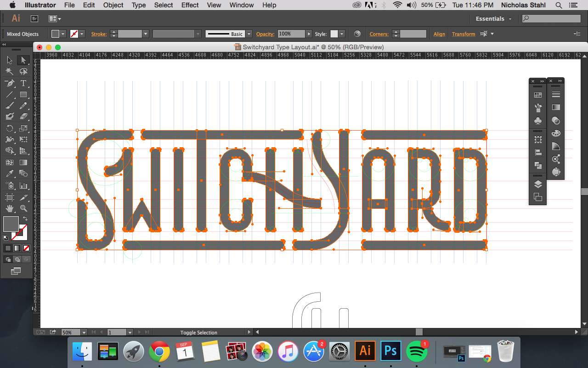Screen dimensions: 588x368
Task: Open the Select menu
Action: (164, 5)
